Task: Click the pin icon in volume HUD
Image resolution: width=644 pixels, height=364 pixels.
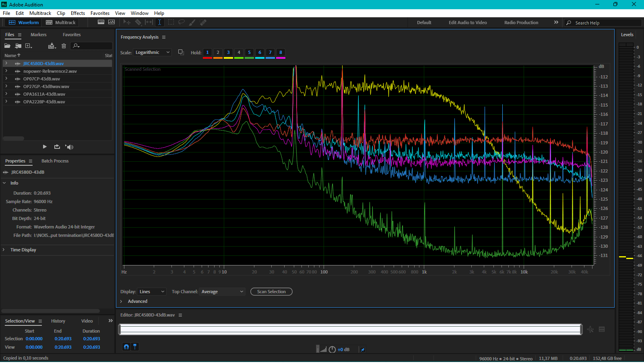Action: pyautogui.click(x=362, y=350)
